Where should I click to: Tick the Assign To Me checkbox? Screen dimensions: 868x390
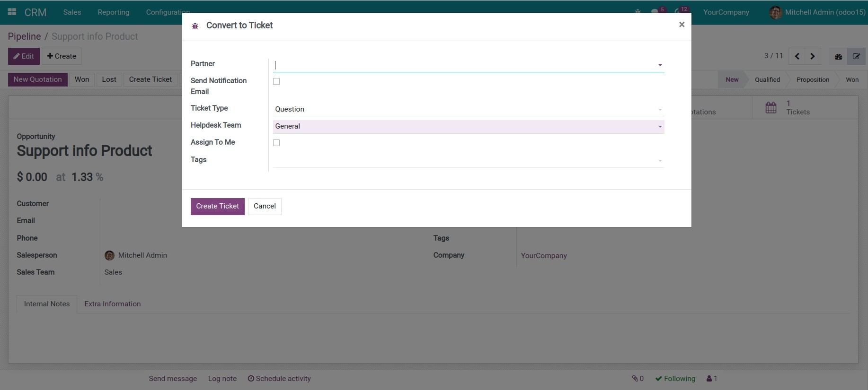click(x=276, y=143)
